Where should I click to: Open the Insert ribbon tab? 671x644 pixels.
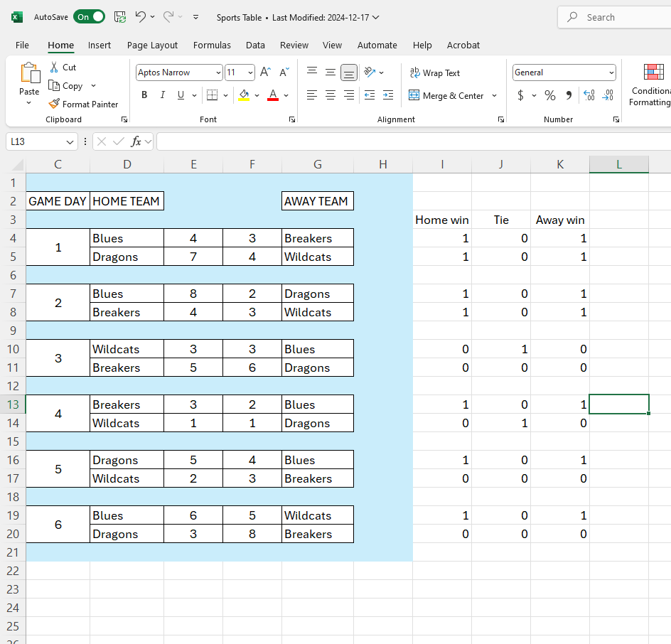click(100, 45)
